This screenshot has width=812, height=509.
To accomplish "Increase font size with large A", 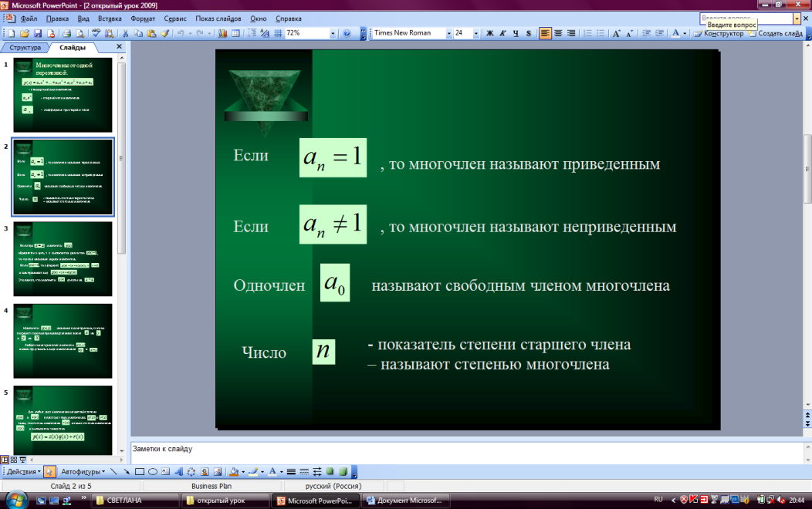I will click(x=616, y=33).
